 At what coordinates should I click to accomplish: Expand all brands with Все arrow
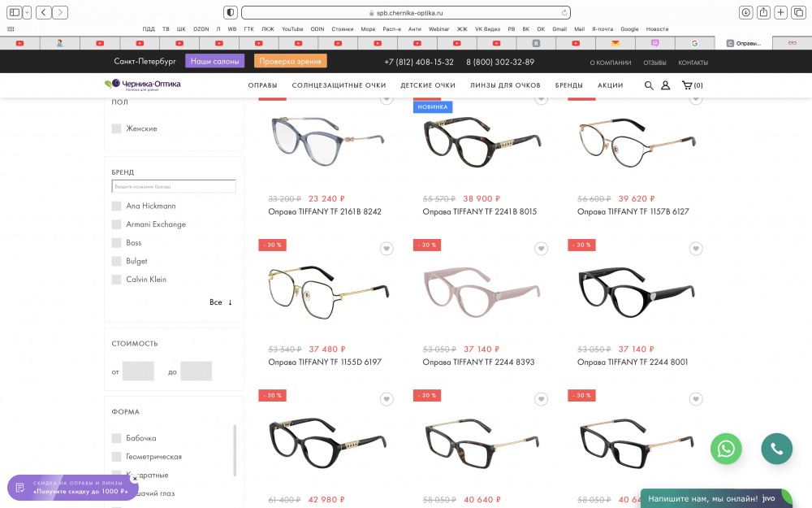[221, 302]
